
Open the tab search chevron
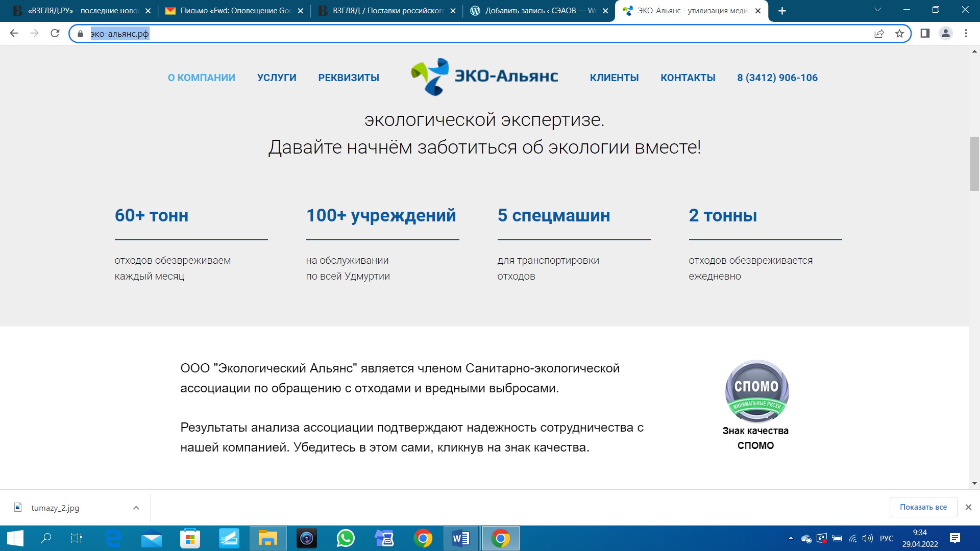877,10
